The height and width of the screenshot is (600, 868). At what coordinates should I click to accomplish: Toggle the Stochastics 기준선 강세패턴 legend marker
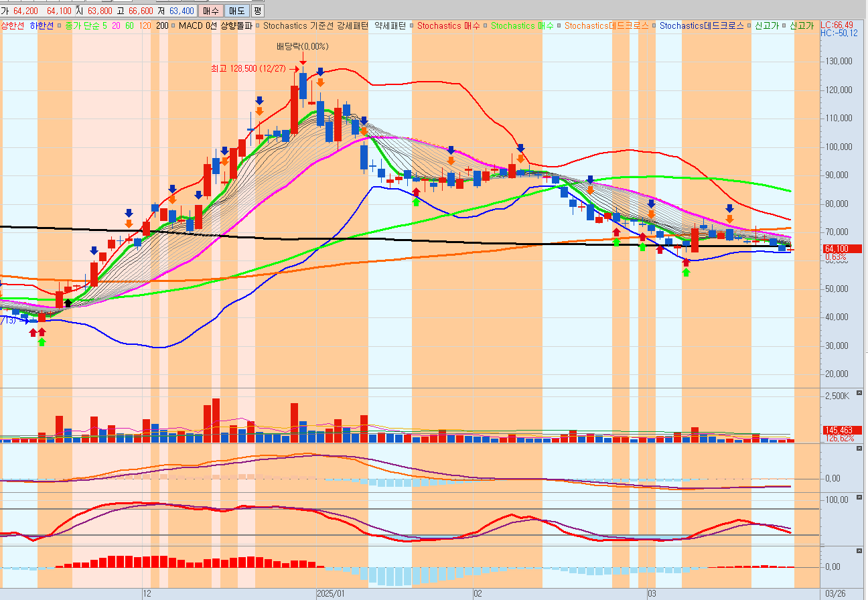(258, 26)
